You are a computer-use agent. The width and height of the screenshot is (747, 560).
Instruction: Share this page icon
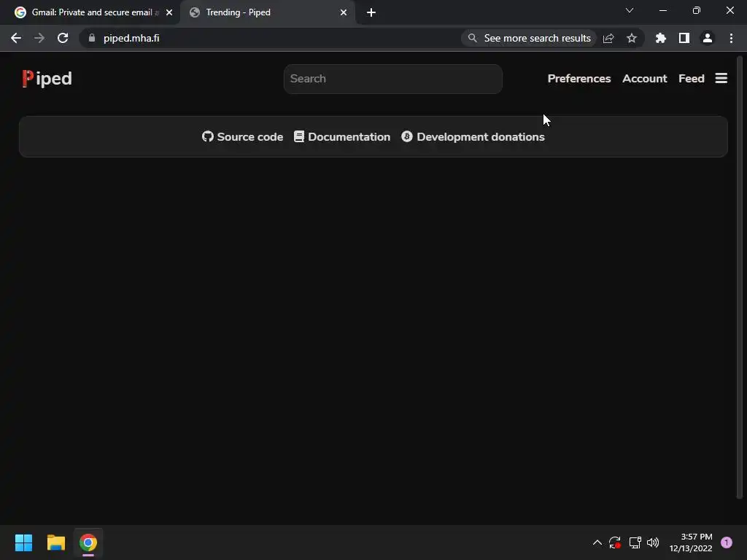click(x=608, y=38)
